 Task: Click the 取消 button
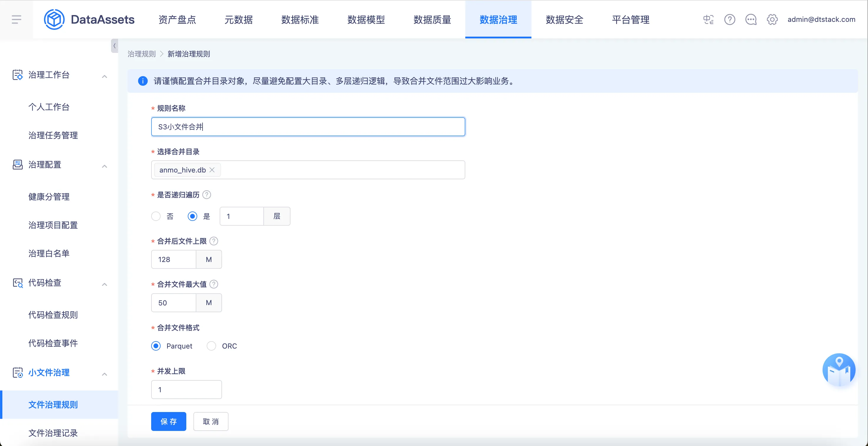click(211, 421)
